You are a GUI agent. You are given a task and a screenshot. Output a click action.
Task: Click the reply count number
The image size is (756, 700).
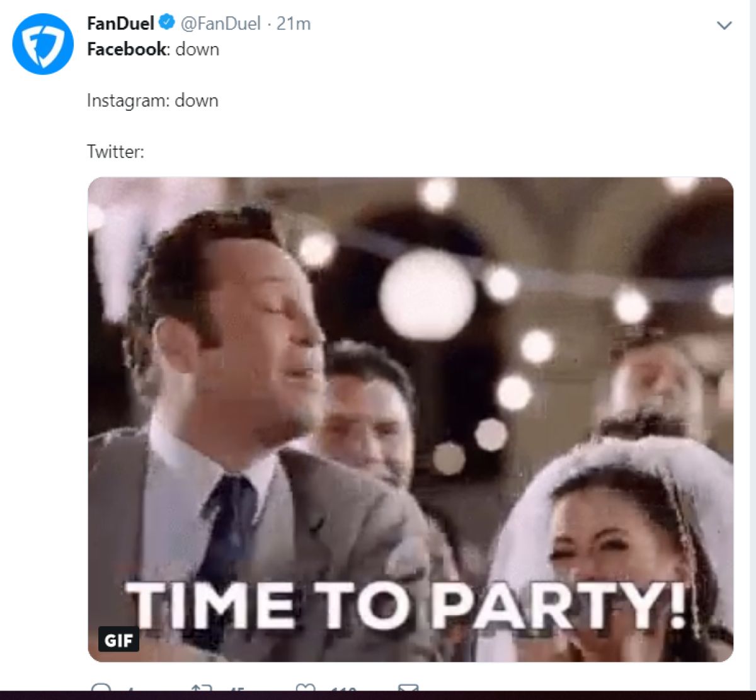click(130, 689)
